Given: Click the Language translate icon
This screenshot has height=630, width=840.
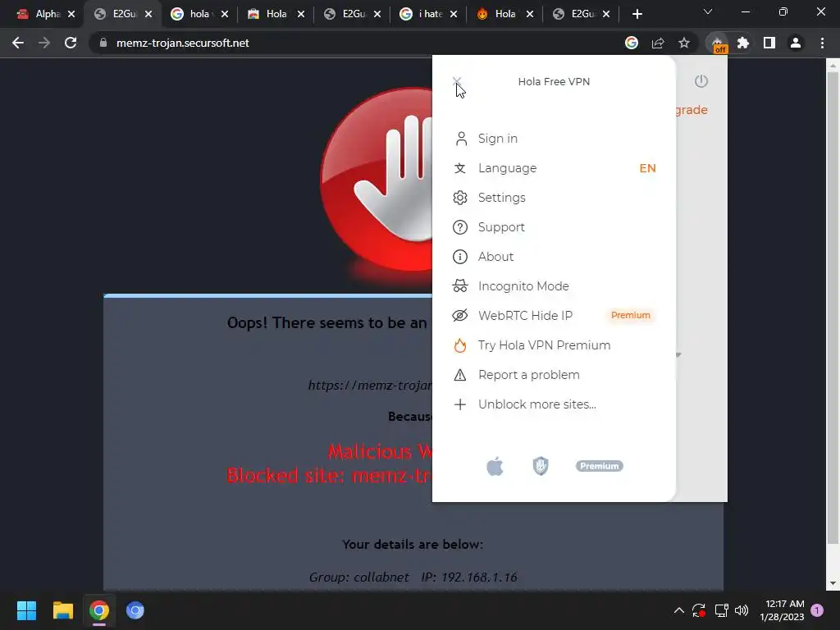Looking at the screenshot, I should coord(459,168).
